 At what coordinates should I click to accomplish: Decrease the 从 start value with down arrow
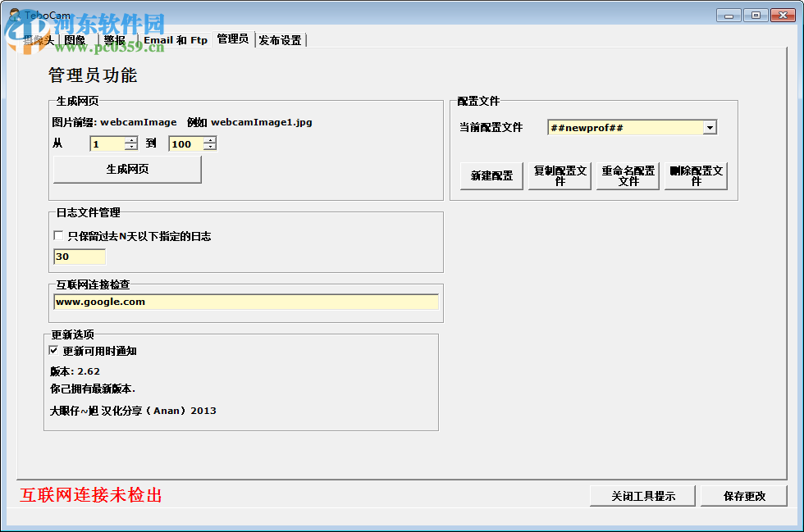[132, 147]
